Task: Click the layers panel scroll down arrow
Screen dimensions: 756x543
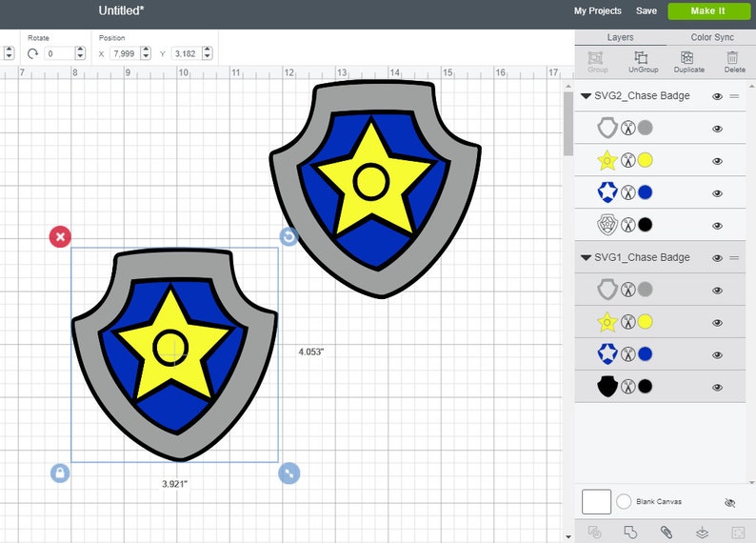Action: [751, 482]
